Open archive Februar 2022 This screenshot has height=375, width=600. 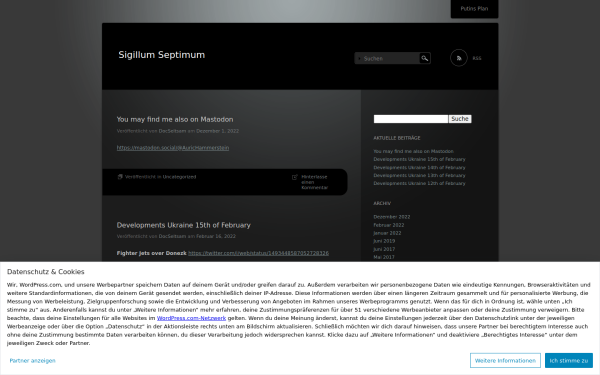click(x=389, y=225)
